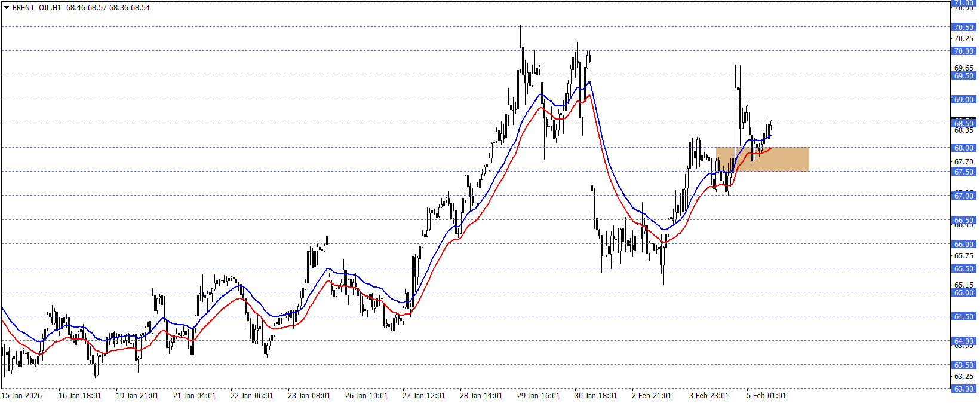Click the 65.15 axis price value
The image size is (980, 403).
tap(963, 285)
